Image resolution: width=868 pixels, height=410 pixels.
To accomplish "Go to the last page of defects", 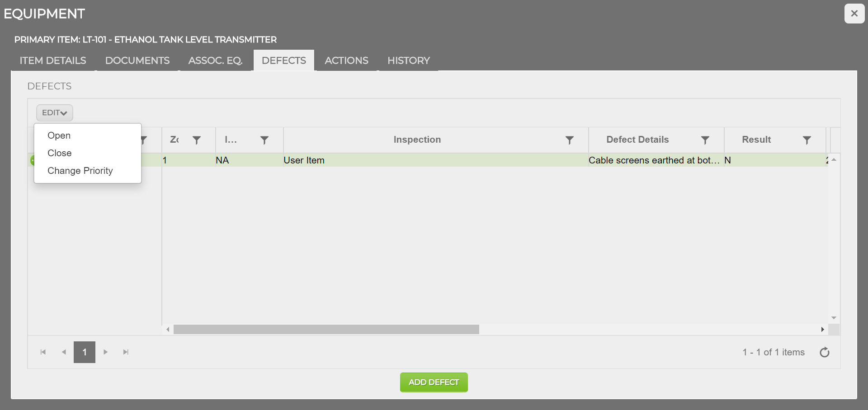I will click(126, 352).
